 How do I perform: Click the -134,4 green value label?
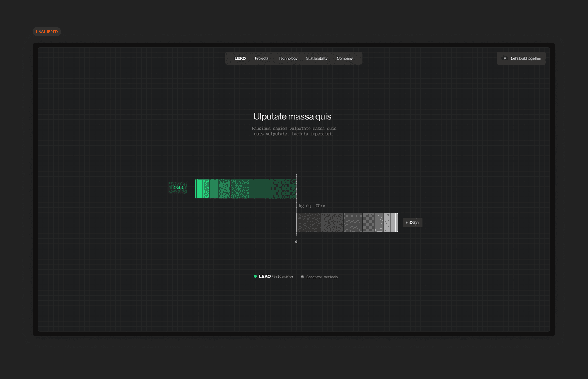177,188
